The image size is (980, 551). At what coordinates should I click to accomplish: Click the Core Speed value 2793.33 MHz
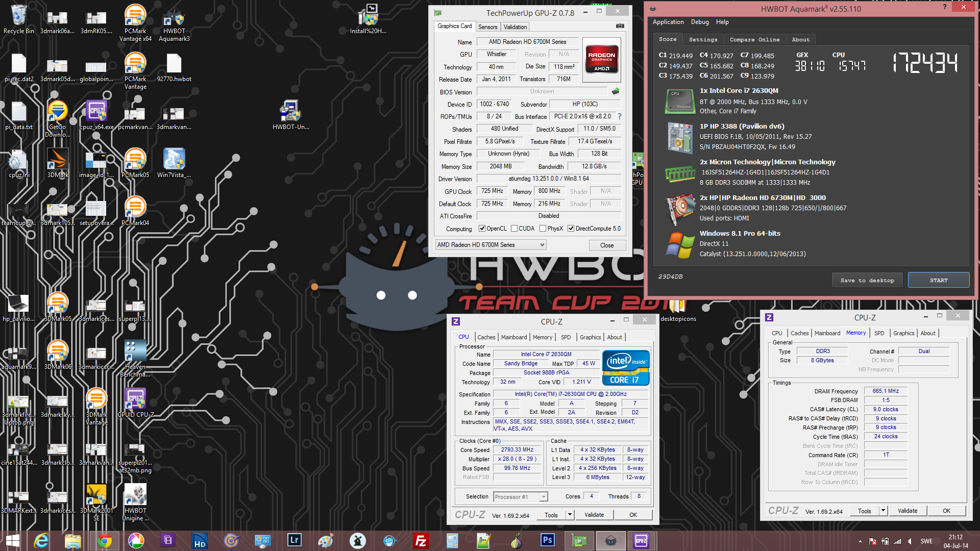coord(517,450)
